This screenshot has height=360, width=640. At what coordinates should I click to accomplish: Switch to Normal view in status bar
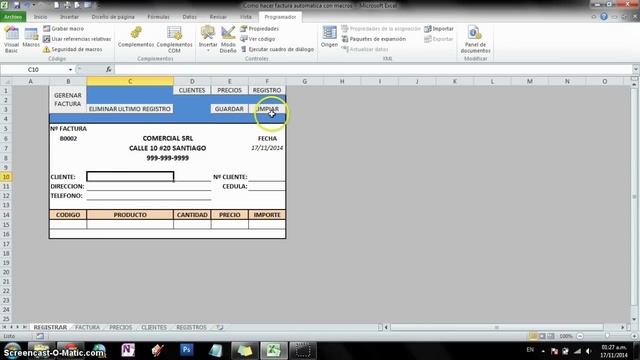pyautogui.click(x=533, y=336)
